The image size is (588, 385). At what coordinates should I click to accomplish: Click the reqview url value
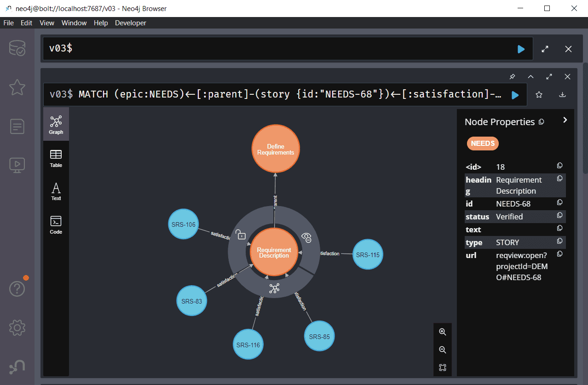[522, 266]
